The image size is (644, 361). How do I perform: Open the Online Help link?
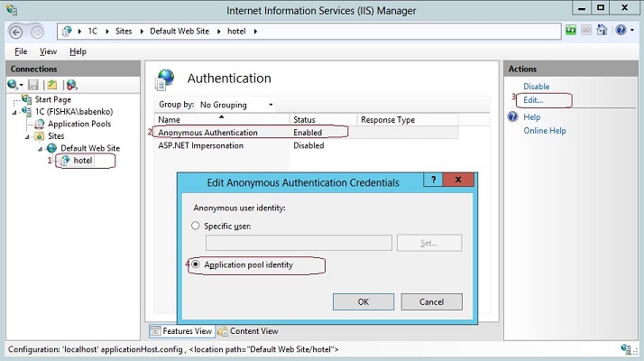coord(544,131)
